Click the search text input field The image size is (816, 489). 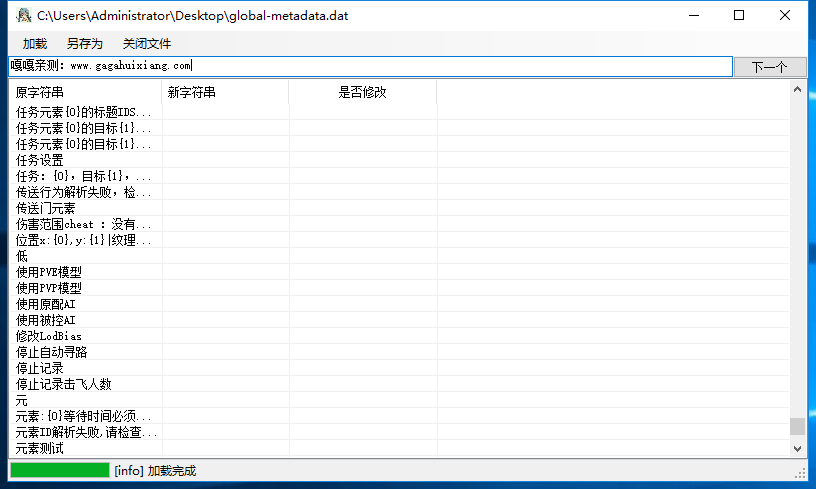[370, 66]
